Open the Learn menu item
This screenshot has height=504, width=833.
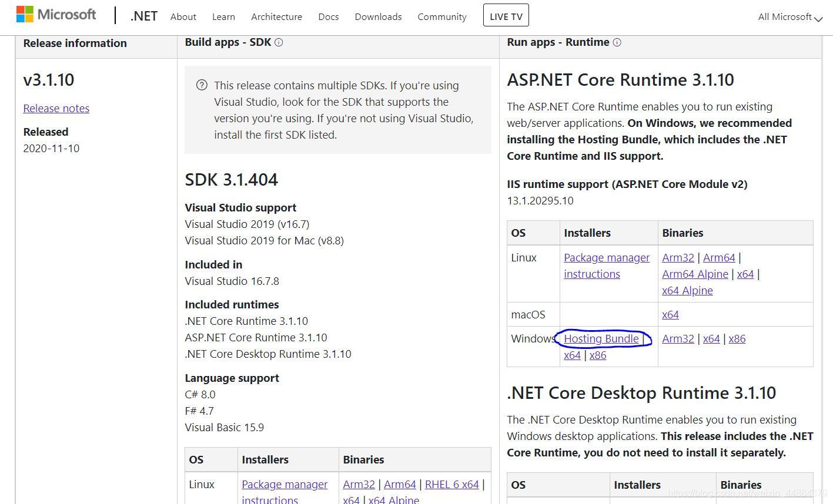[223, 16]
